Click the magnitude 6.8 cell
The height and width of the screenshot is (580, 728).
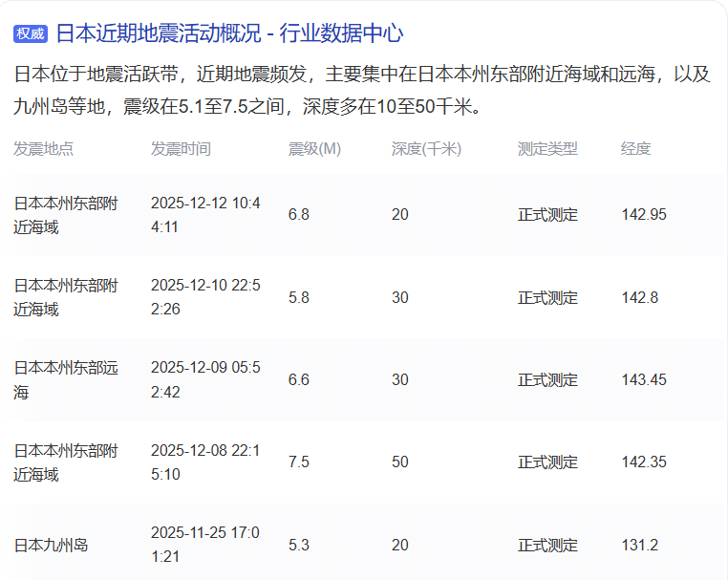click(x=299, y=215)
